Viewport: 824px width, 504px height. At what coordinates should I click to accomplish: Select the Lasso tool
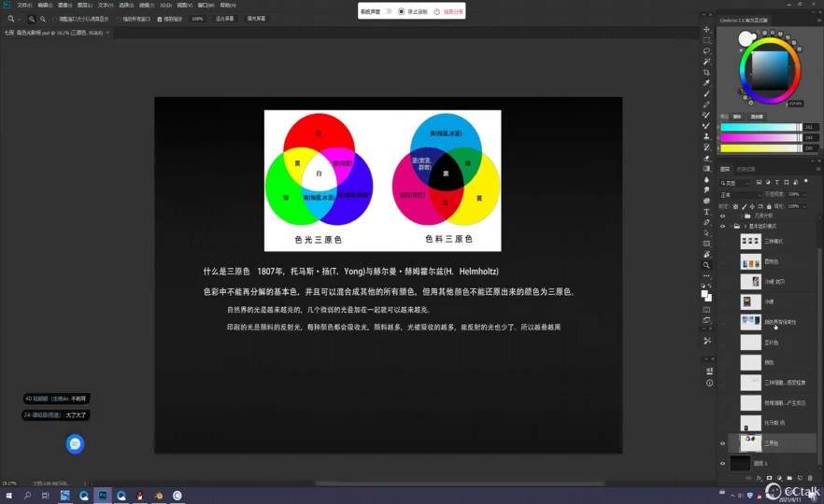pyautogui.click(x=707, y=51)
